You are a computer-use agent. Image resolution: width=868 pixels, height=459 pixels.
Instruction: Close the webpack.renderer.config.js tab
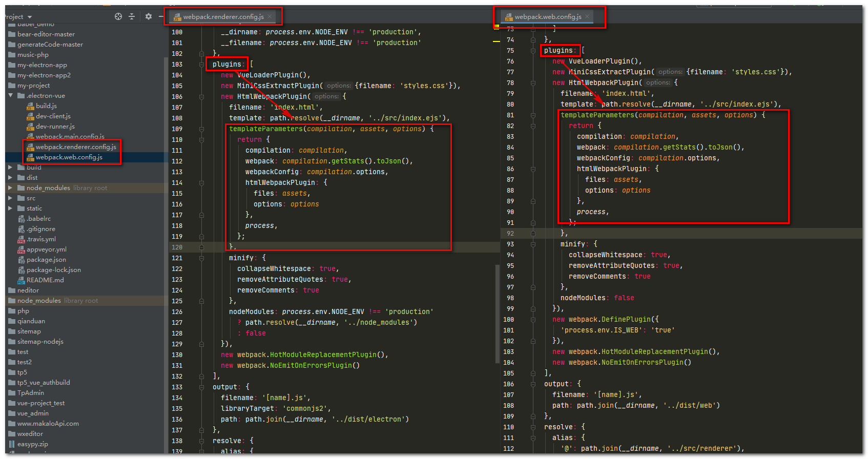point(270,17)
